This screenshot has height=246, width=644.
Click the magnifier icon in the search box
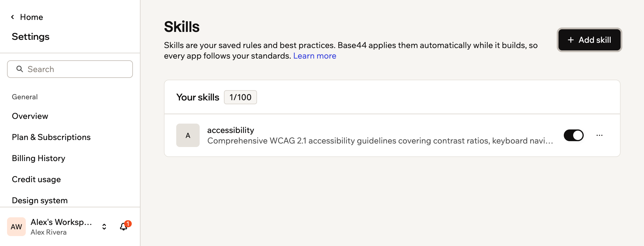click(20, 69)
